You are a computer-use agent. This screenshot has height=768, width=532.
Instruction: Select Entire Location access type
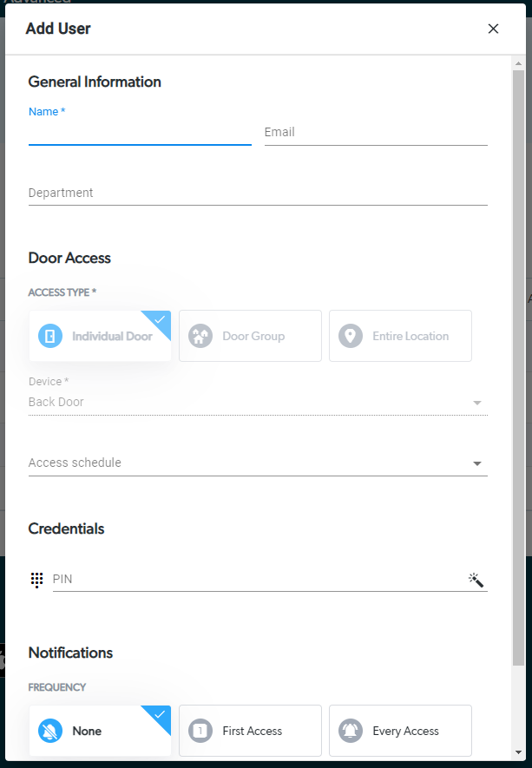[x=400, y=336]
